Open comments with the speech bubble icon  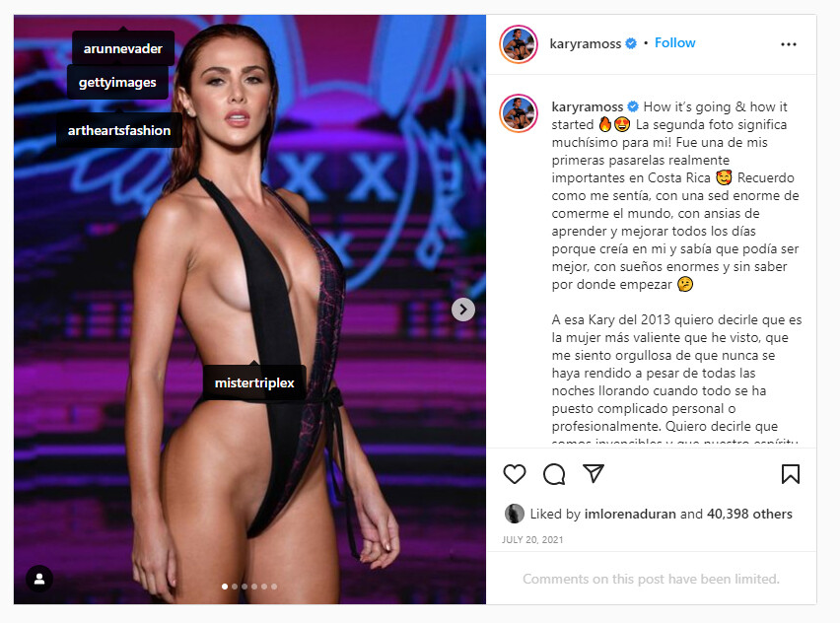(554, 474)
